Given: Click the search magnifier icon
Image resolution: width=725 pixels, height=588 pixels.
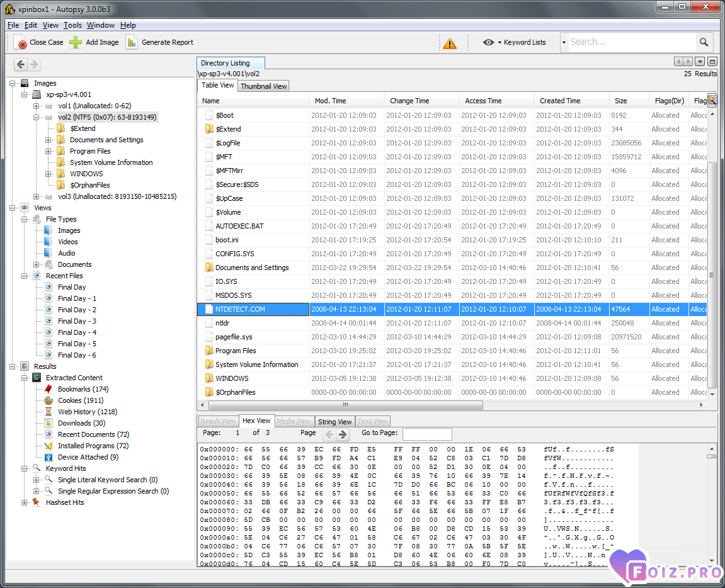Looking at the screenshot, I should click(x=704, y=42).
